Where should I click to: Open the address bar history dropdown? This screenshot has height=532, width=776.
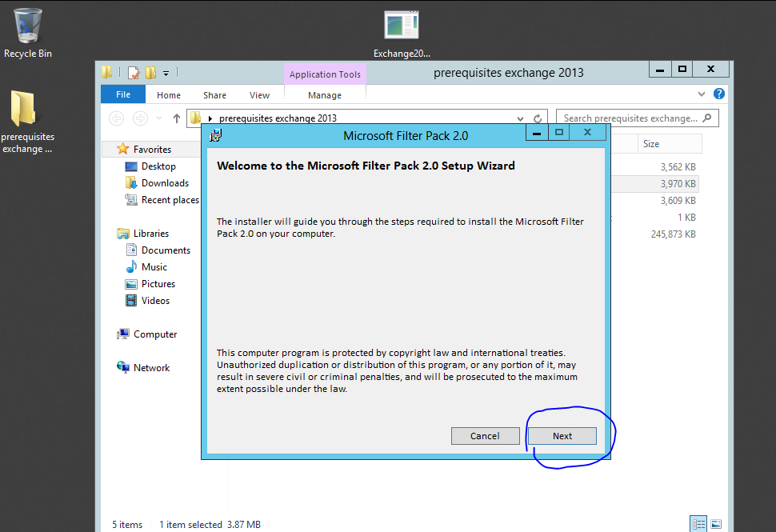(520, 118)
